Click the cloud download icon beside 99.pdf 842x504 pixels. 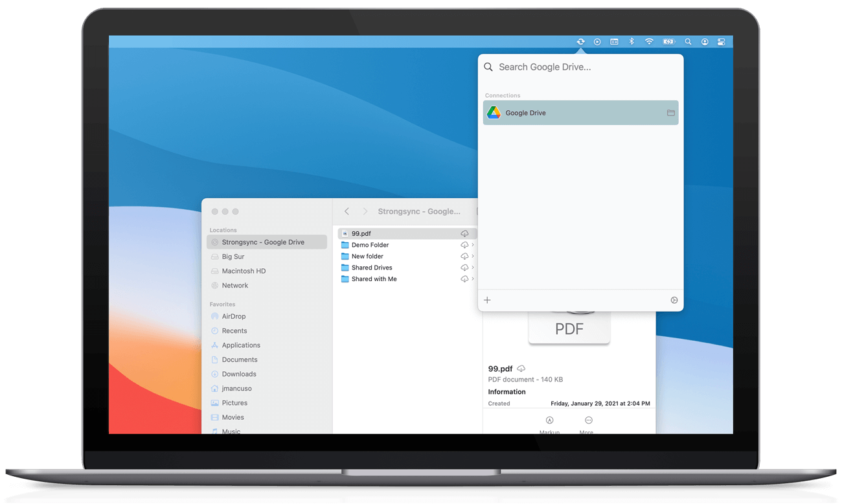point(464,233)
